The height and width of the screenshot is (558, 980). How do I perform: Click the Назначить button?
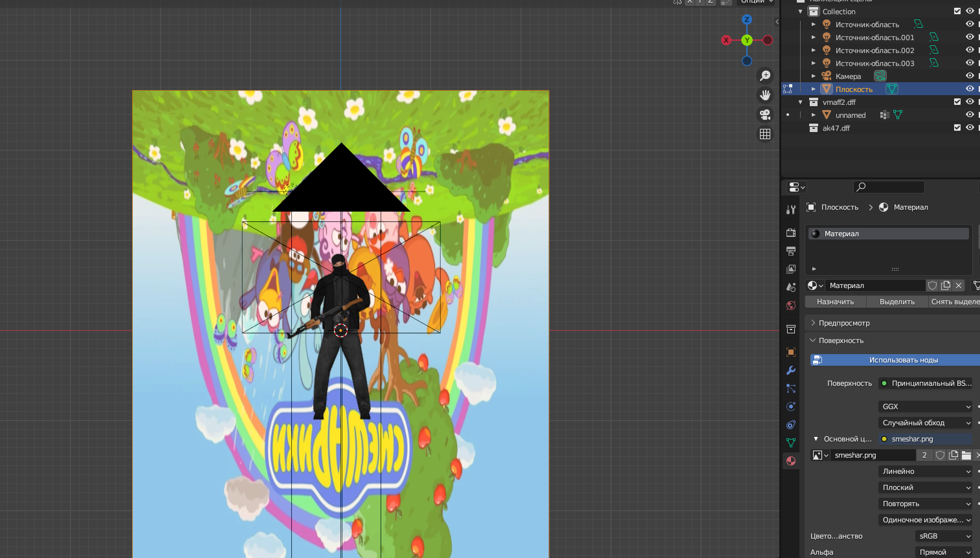(x=835, y=302)
